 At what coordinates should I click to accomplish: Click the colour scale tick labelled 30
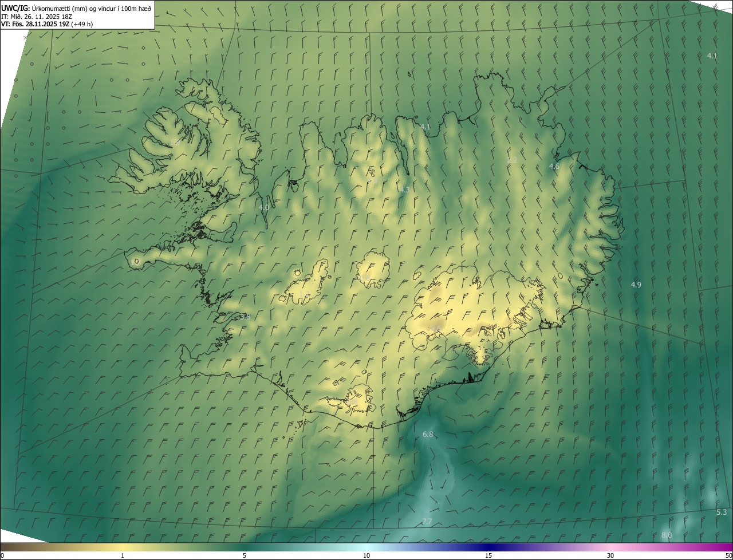tap(610, 555)
